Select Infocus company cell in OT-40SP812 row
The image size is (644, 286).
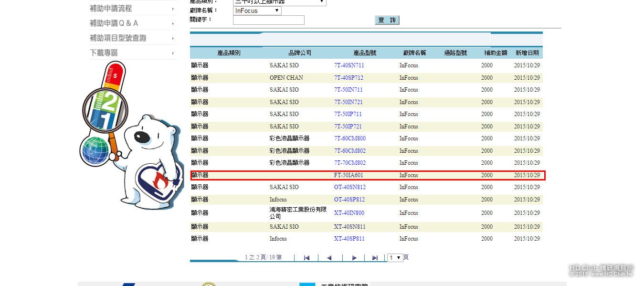[278, 200]
